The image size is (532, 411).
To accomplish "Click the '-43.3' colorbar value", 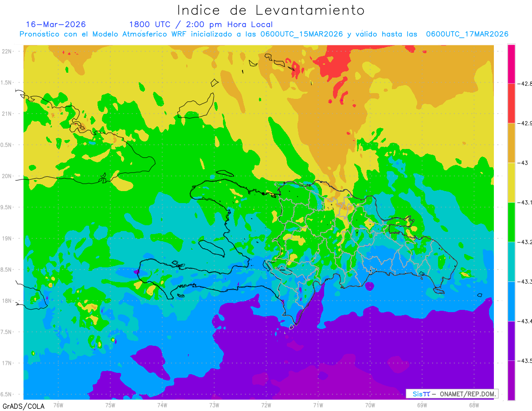I will pyautogui.click(x=524, y=282).
